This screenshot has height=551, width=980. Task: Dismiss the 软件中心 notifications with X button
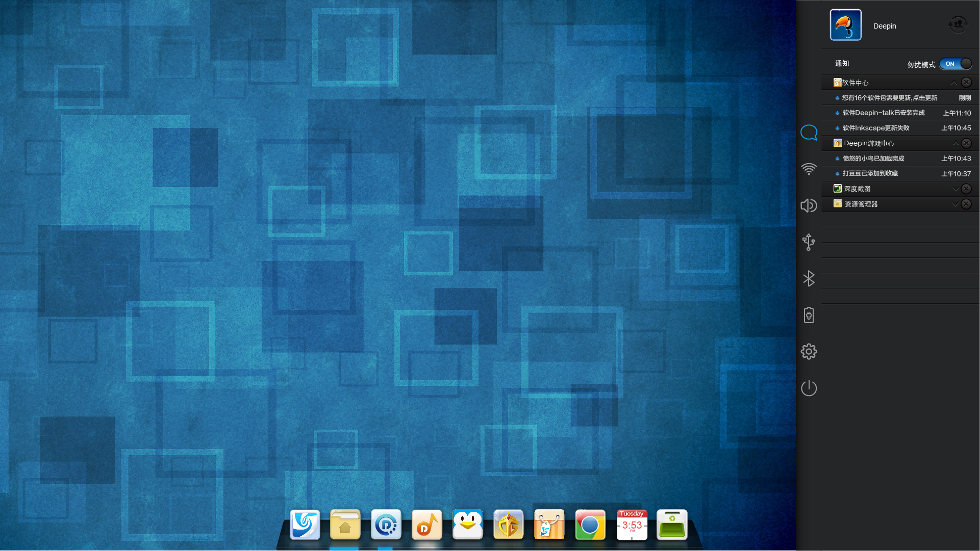tap(966, 83)
